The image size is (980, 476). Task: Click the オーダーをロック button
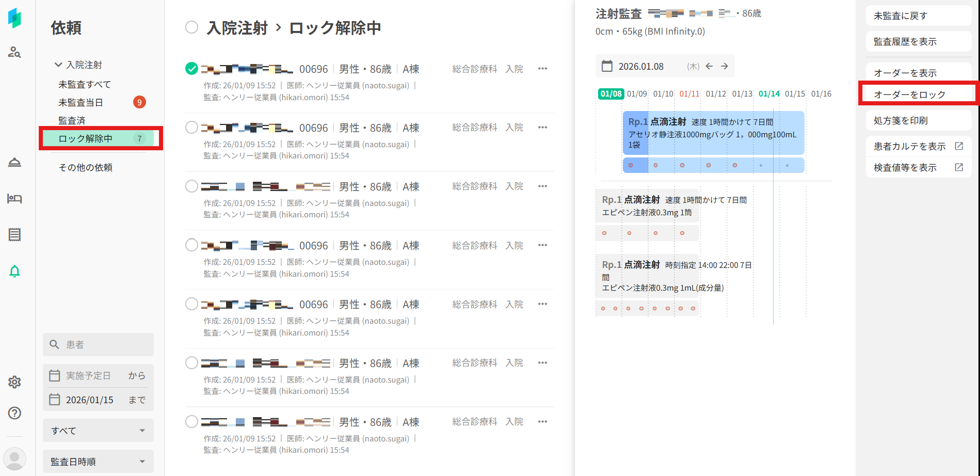[x=919, y=94]
